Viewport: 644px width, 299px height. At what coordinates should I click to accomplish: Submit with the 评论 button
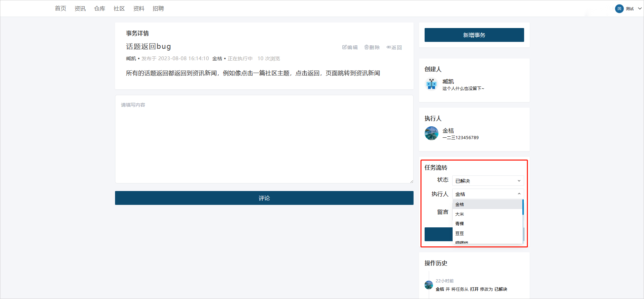pyautogui.click(x=264, y=198)
